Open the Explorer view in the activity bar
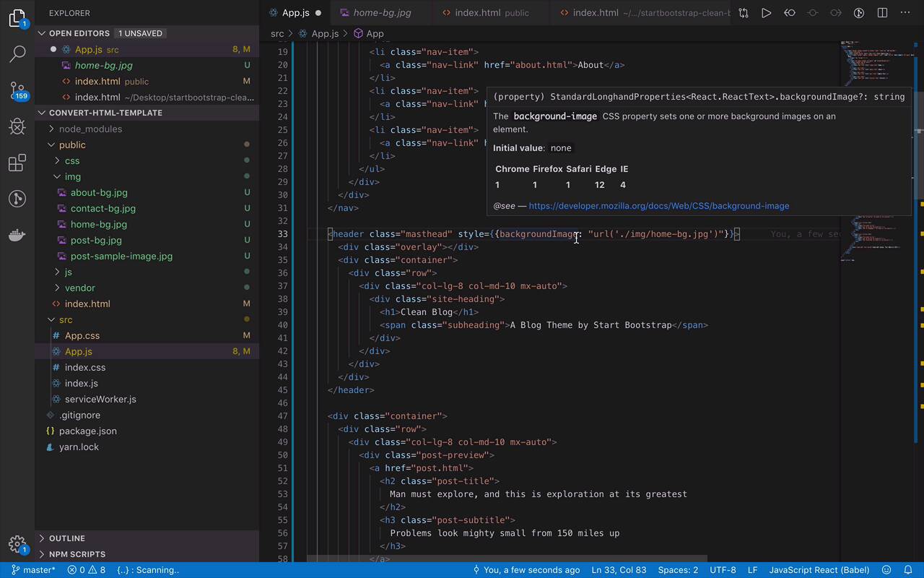 (x=17, y=17)
